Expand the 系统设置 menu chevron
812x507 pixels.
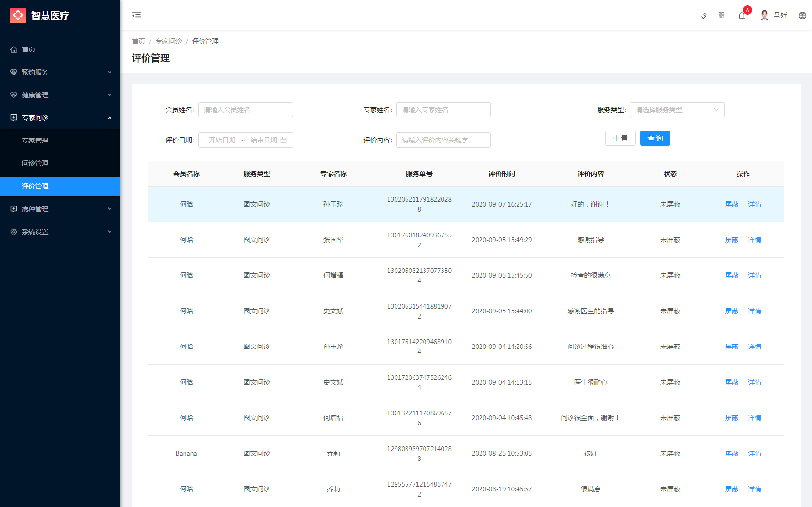(x=110, y=232)
